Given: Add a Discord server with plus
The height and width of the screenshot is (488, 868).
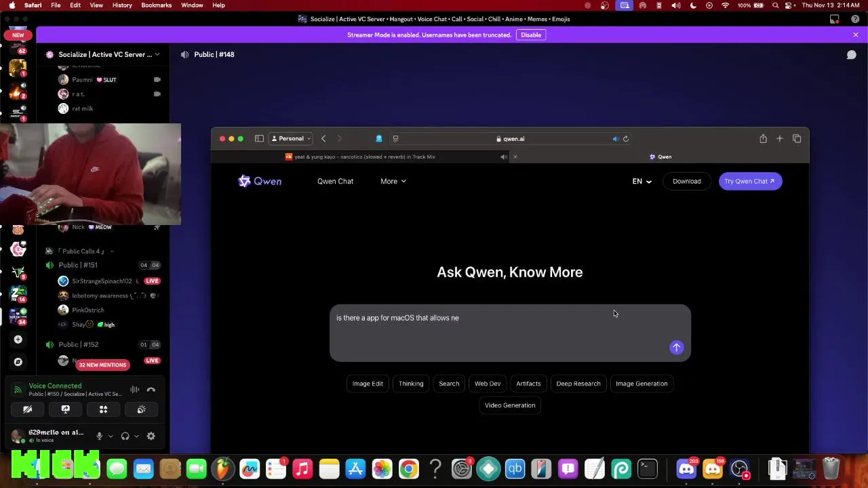Looking at the screenshot, I should click(x=18, y=340).
